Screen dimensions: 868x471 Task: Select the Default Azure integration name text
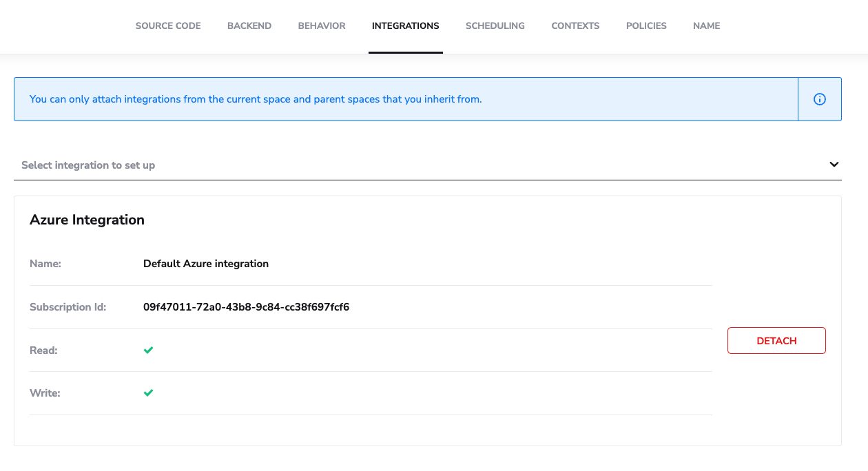pos(206,264)
